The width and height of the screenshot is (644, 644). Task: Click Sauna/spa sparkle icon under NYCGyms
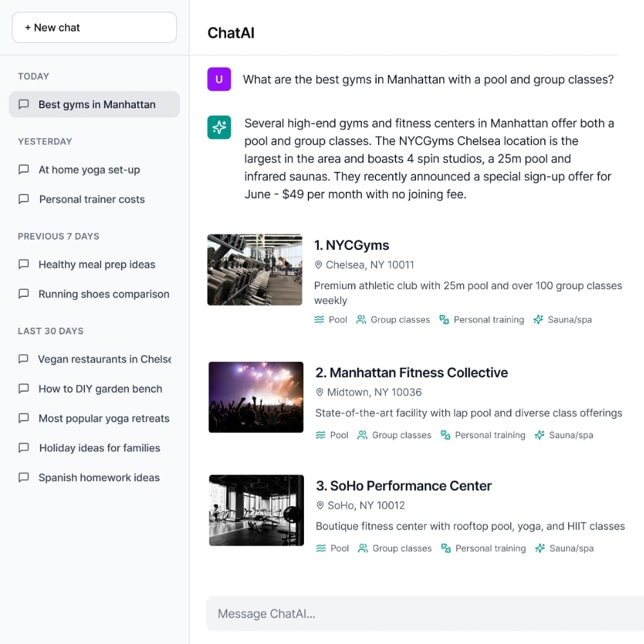pyautogui.click(x=538, y=319)
